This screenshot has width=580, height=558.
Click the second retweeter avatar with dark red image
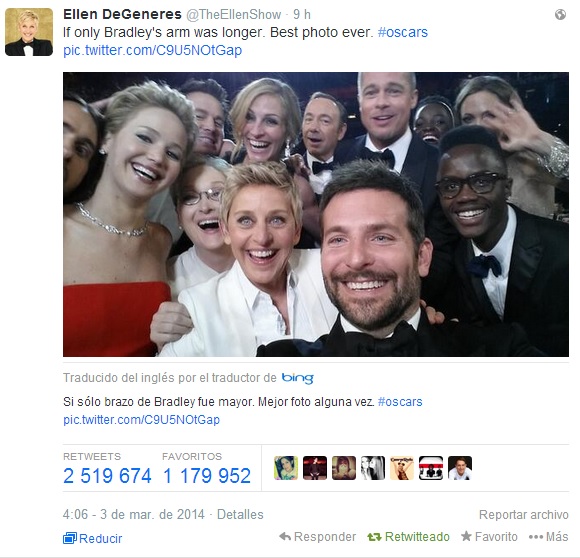(315, 468)
